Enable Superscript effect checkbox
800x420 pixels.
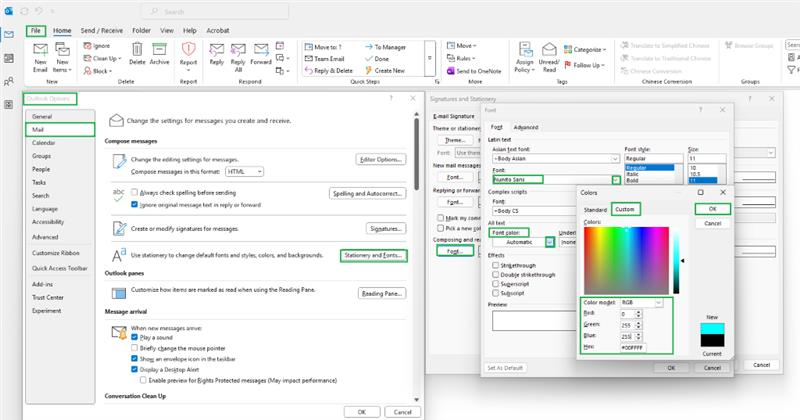[495, 284]
